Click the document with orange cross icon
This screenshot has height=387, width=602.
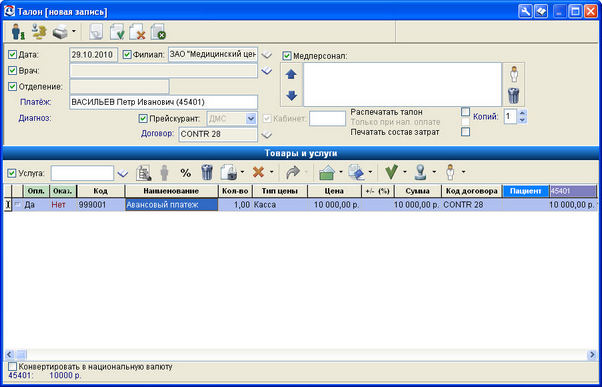(x=137, y=32)
